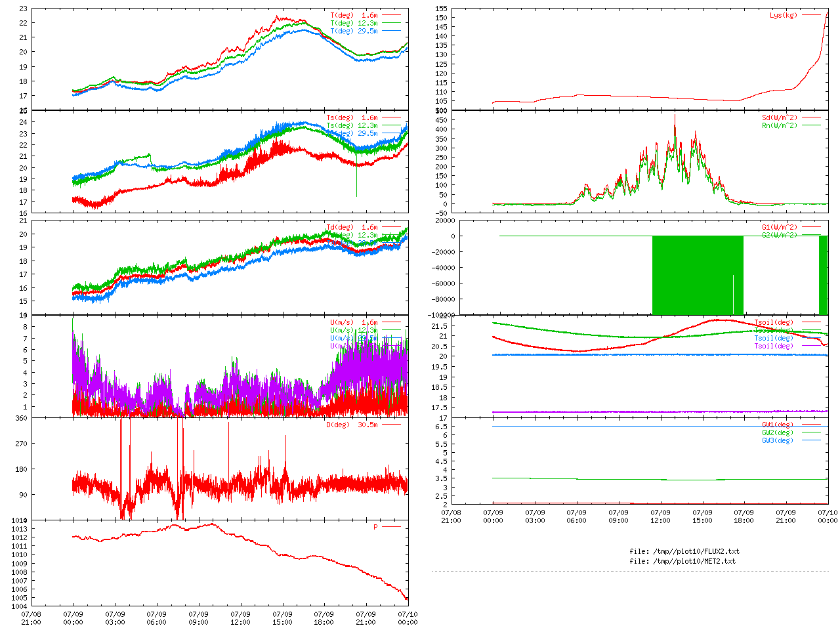
Task: Click '07/09 12:00' under the GW plot
Action: pyautogui.click(x=660, y=516)
